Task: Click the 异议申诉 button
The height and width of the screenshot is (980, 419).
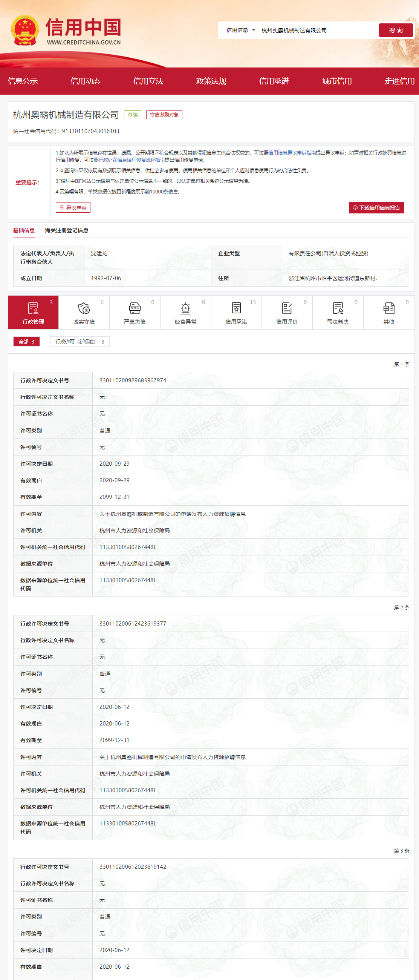Action: [73, 207]
